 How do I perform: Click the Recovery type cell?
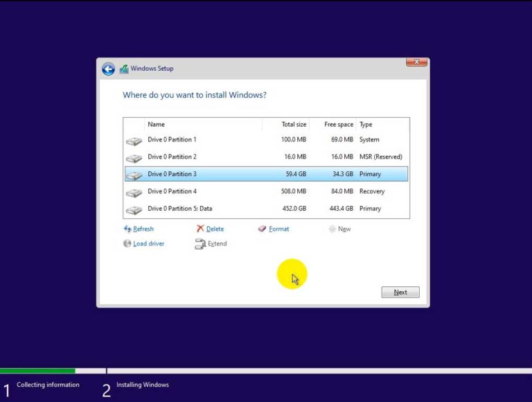point(372,191)
